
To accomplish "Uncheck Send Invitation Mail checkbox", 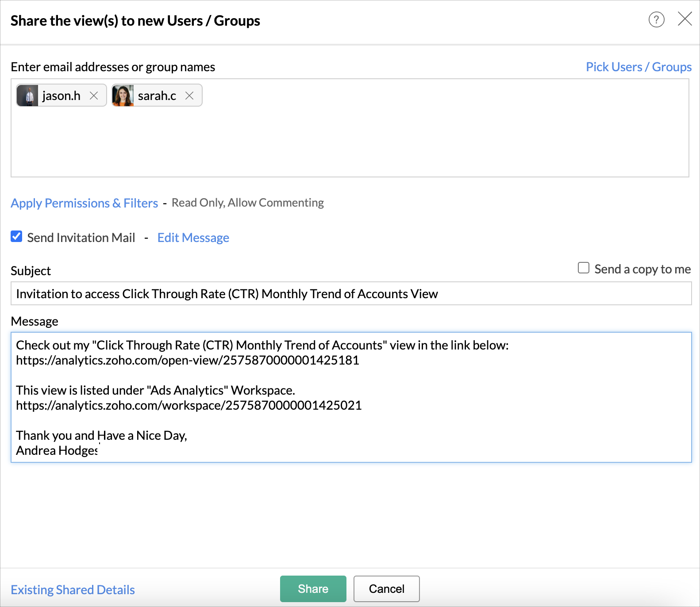I will [16, 237].
